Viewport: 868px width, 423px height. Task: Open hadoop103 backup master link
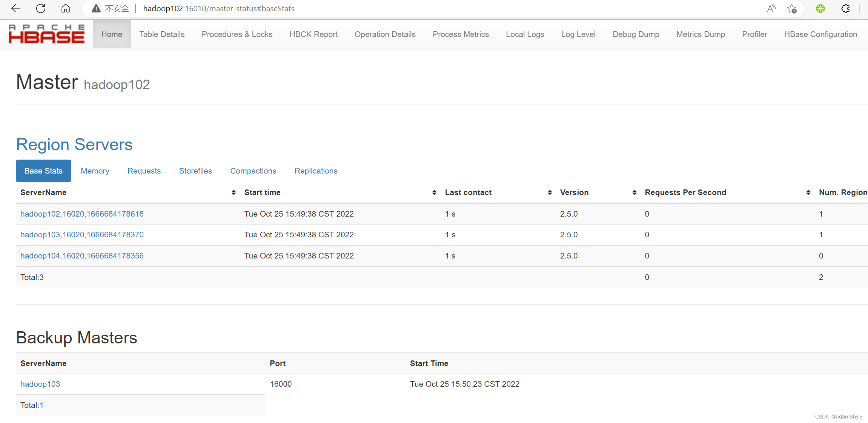[x=40, y=384]
